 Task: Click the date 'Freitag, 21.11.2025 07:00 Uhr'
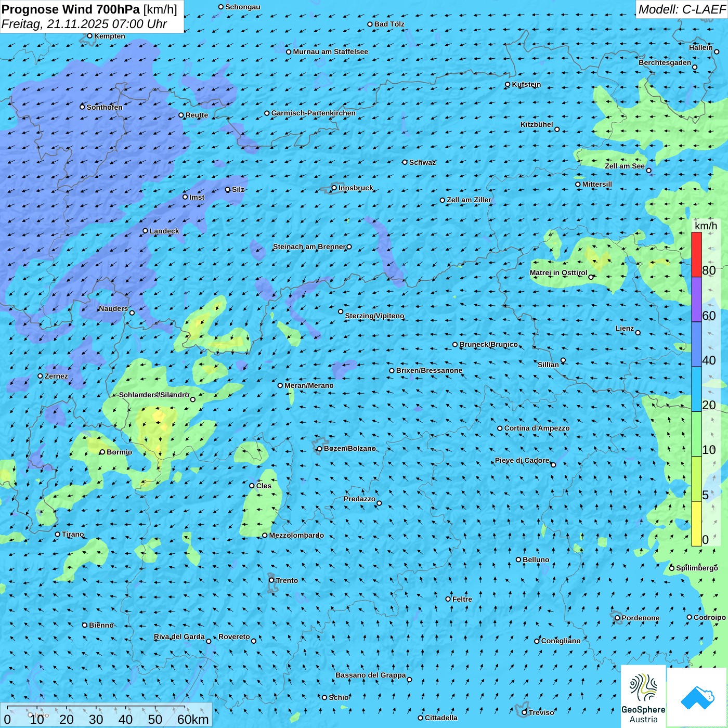(84, 24)
